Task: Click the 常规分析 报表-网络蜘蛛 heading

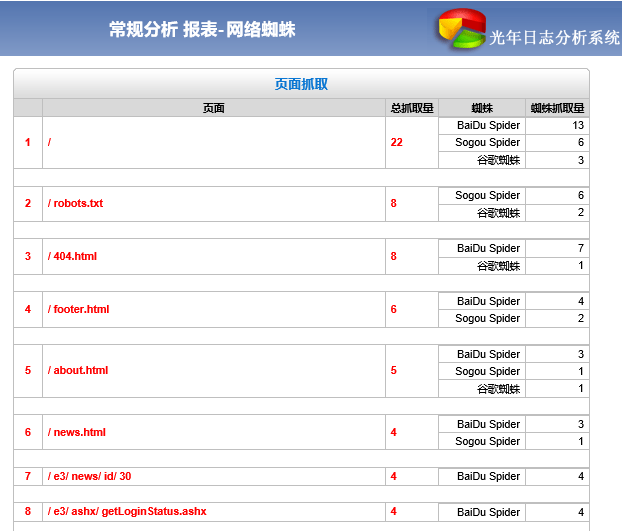Action: pyautogui.click(x=202, y=30)
